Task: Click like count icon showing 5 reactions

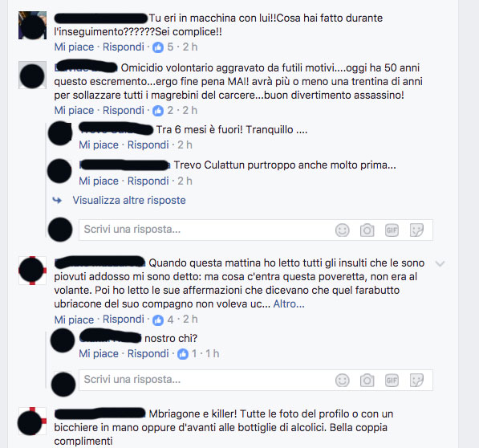Action: (158, 47)
